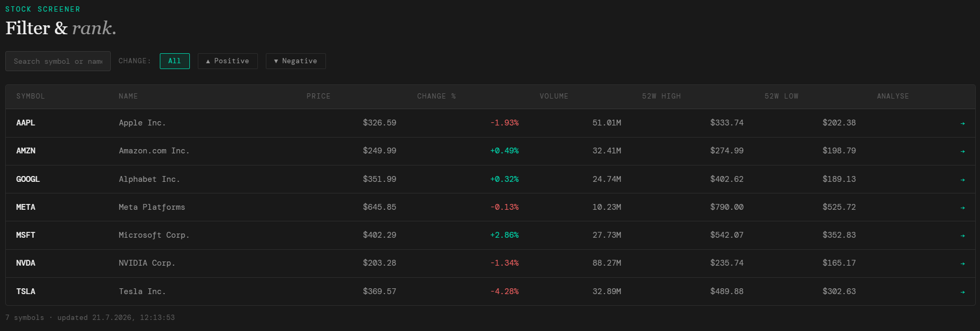Click the 7 symbols updated status text
The width and height of the screenshot is (980, 331).
pos(90,318)
